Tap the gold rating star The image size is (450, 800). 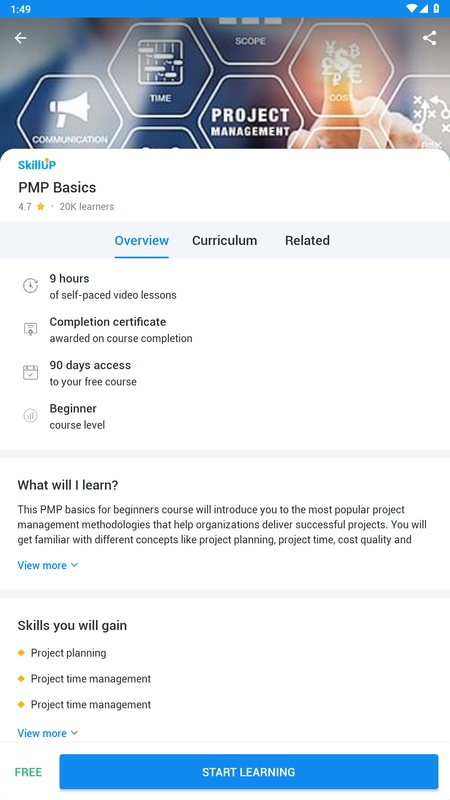click(x=41, y=207)
